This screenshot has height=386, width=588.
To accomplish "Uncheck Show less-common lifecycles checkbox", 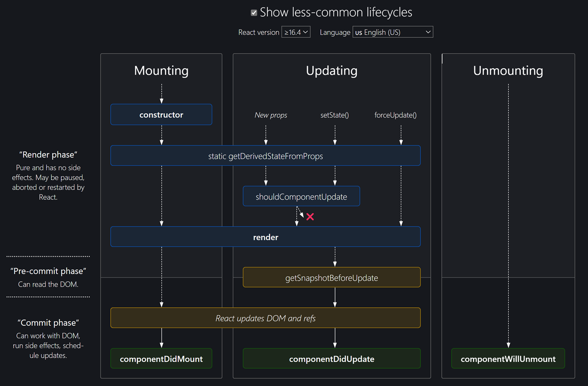I will (254, 13).
